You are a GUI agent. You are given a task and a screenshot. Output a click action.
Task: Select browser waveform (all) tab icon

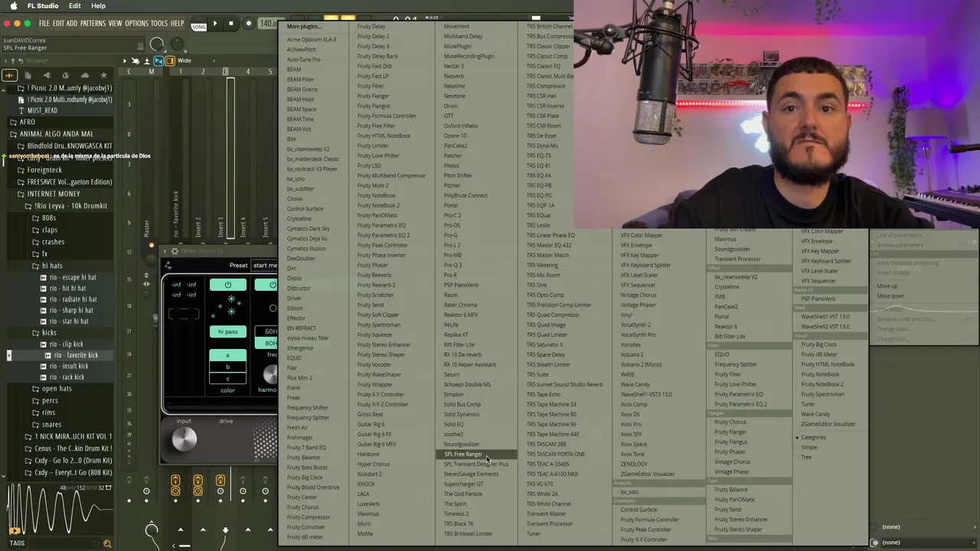[x=9, y=75]
